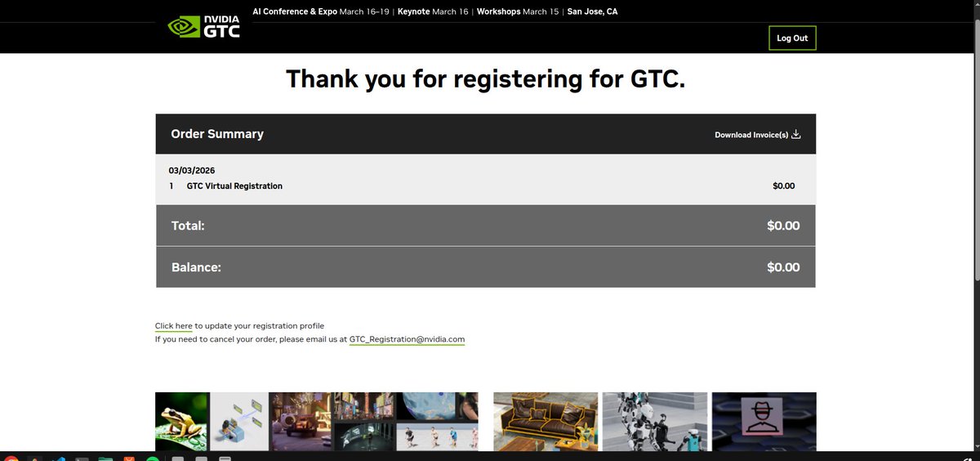The height and width of the screenshot is (461, 980).
Task: Open the vintage car garage thumbnail
Action: click(x=302, y=421)
